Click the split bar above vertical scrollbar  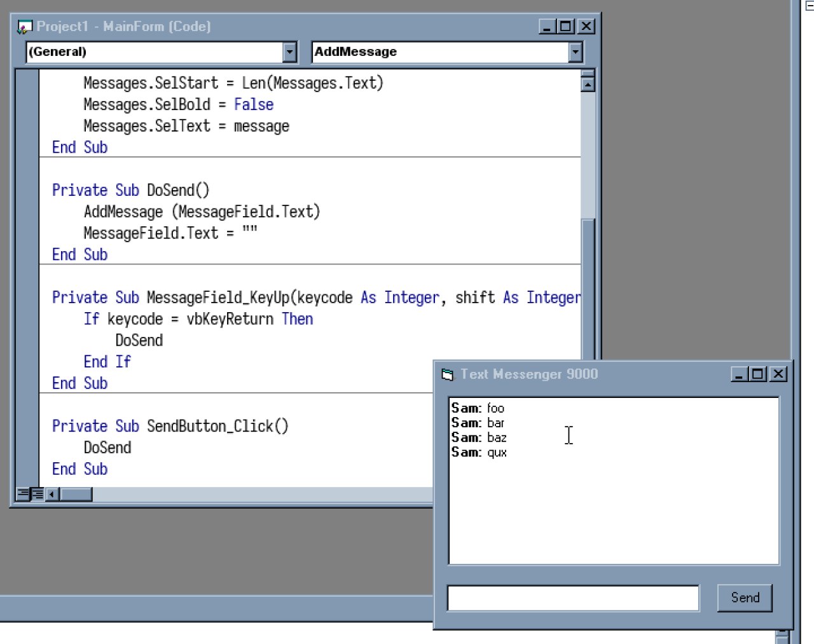coord(588,72)
